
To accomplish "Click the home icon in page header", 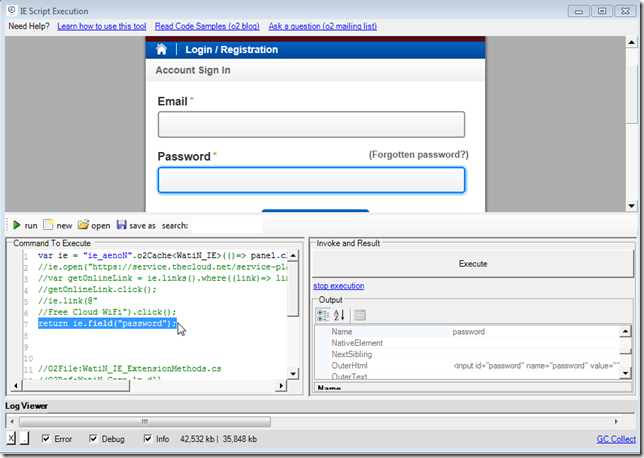I will pyautogui.click(x=161, y=49).
